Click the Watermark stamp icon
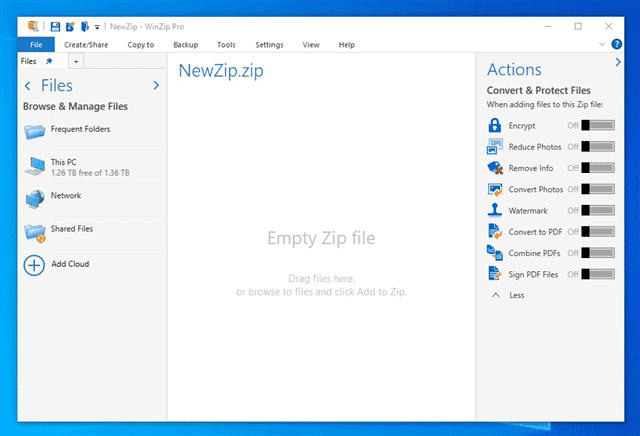This screenshot has width=640, height=436. 495,210
